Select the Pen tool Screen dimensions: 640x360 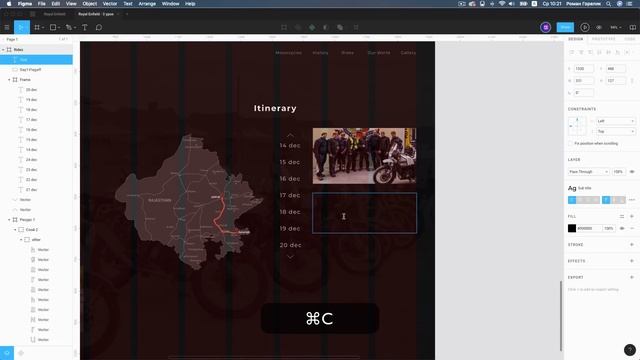[x=69, y=27]
